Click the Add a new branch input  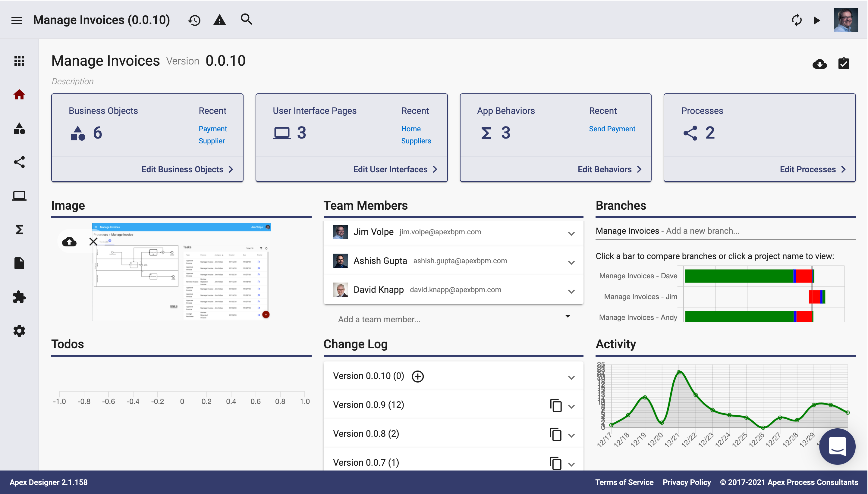[760, 231]
